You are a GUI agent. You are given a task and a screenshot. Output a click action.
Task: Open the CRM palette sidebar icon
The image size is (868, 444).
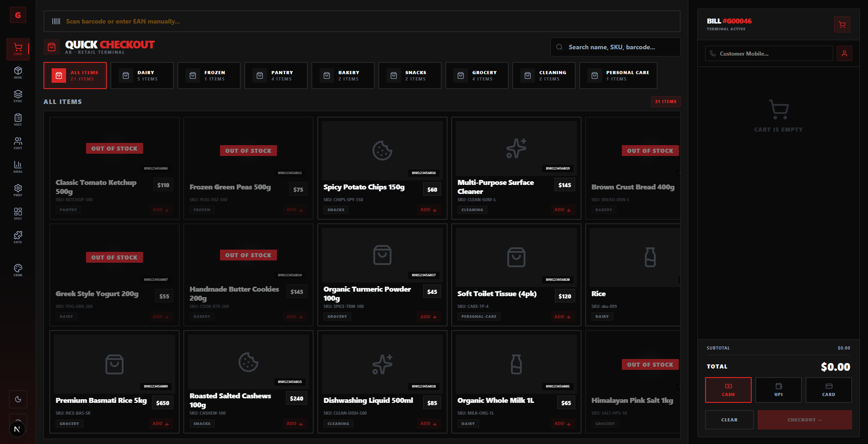click(18, 270)
